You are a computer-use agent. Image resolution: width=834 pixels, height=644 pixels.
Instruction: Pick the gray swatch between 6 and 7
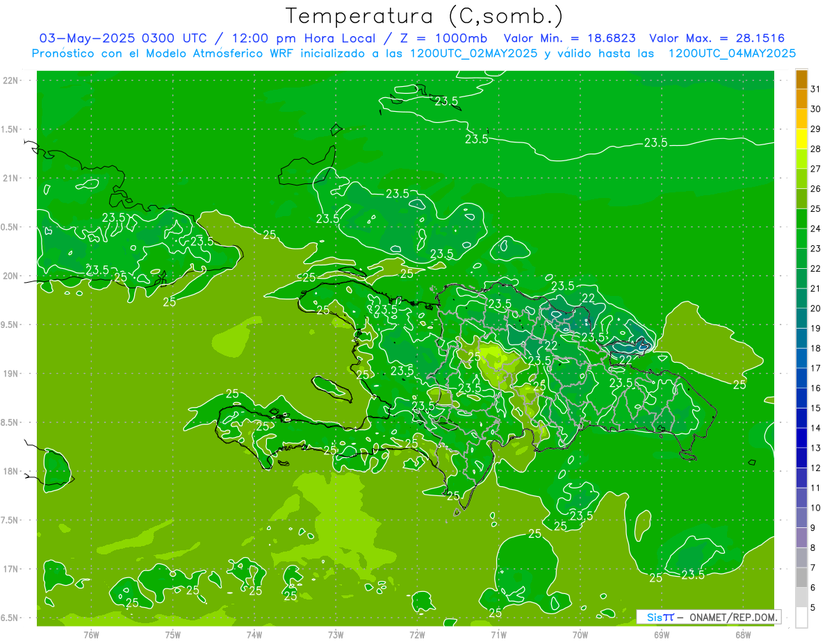tap(801, 577)
